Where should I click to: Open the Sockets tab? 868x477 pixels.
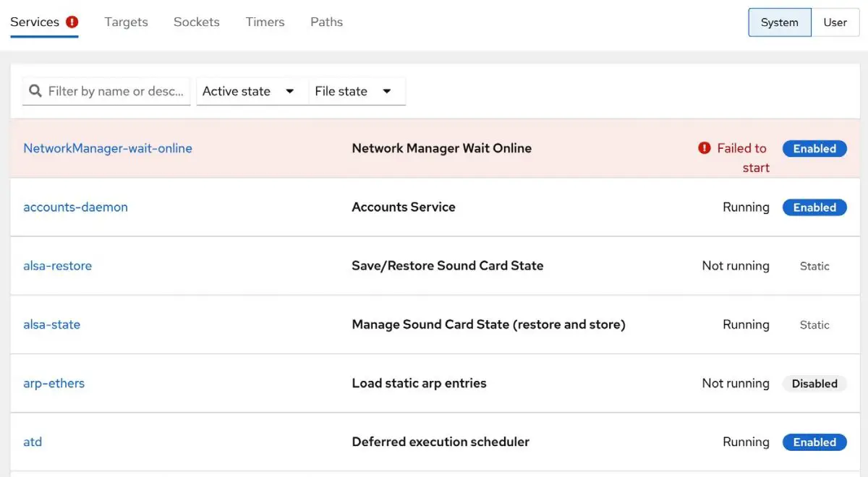[x=196, y=22]
